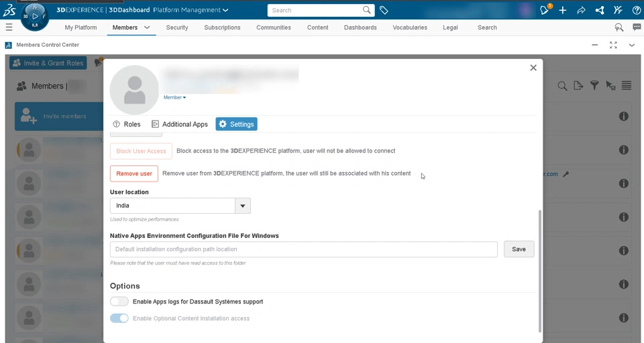The height and width of the screenshot is (343, 644).
Task: Minimize the Members Control Center widget
Action: click(x=595, y=45)
